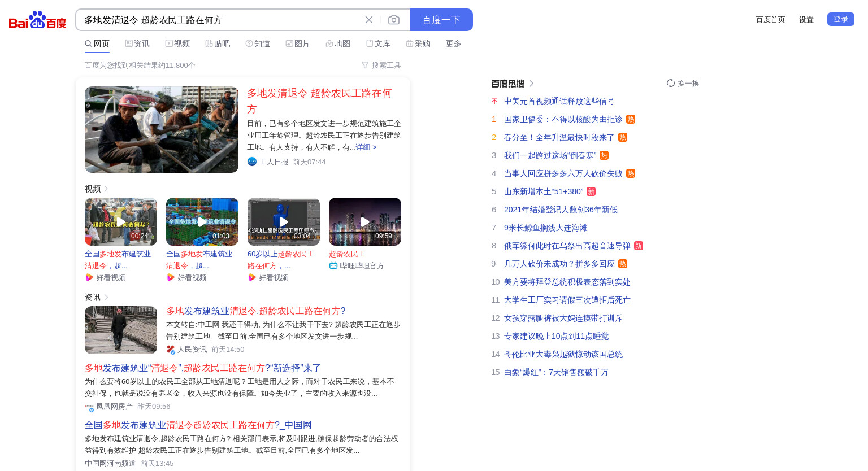The width and height of the screenshot is (868, 471).
Task: Open 设置 menu in header
Action: 806,19
